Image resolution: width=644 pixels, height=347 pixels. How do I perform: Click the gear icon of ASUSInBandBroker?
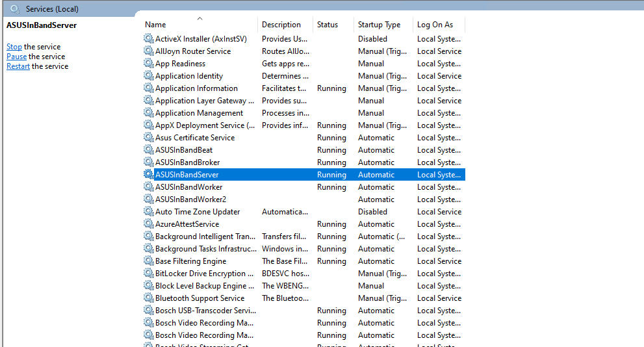148,162
